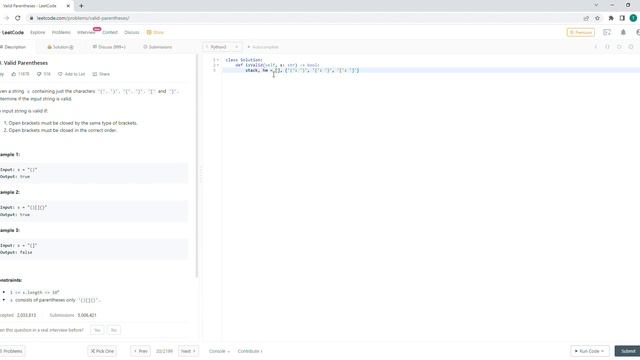Collapse code fold arrow on line 1
The height and width of the screenshot is (360, 640).
coord(218,60)
